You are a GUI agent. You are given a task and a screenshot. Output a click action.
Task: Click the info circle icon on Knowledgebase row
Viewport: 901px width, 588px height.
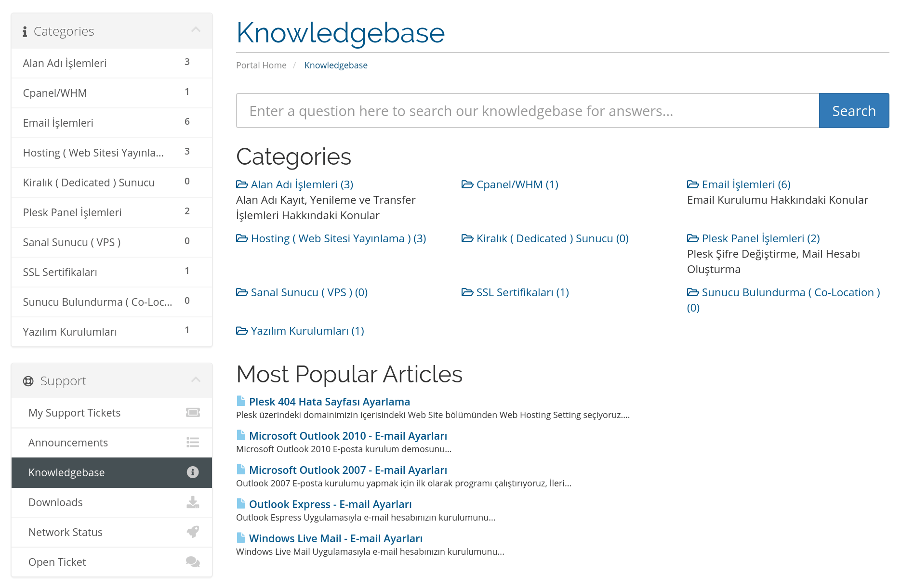click(x=193, y=472)
